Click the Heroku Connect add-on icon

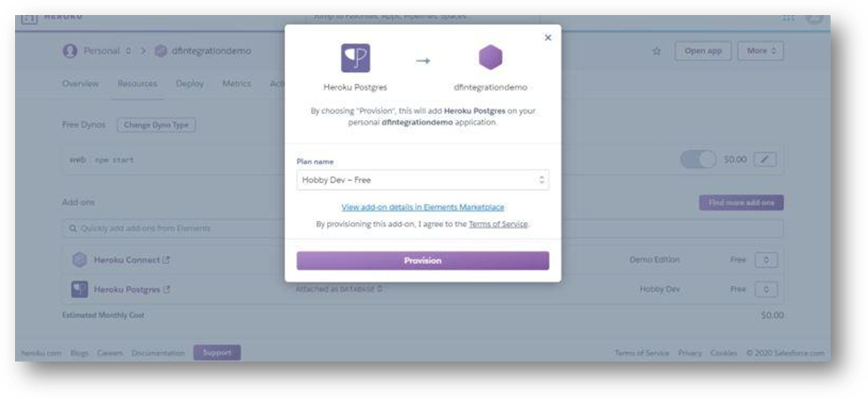pyautogui.click(x=80, y=260)
